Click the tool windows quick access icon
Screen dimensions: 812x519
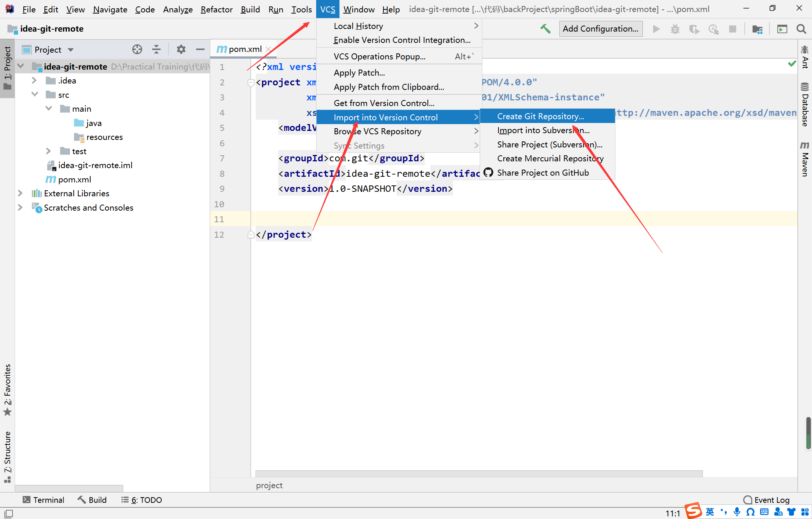click(9, 513)
